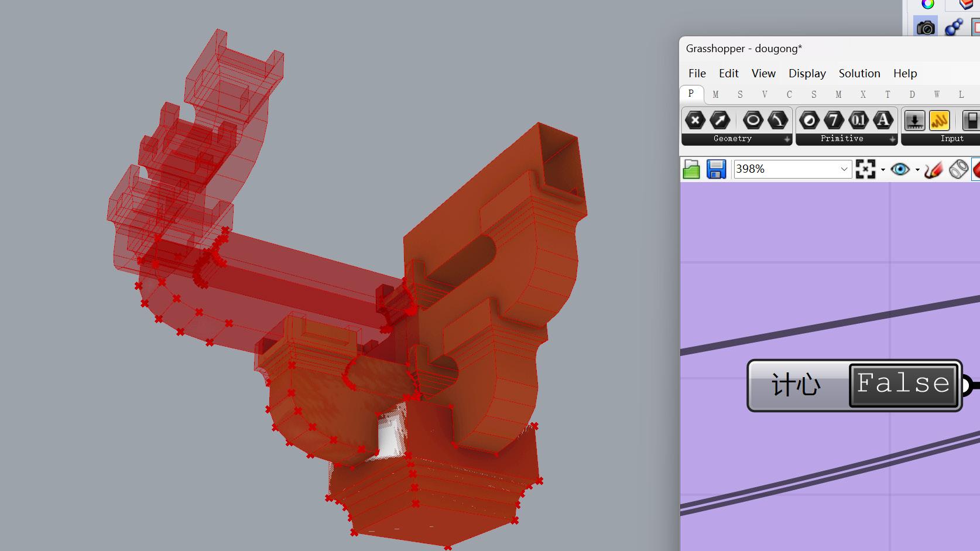Open the Solution menu in Grasshopper
The height and width of the screenshot is (551, 980).
(x=859, y=73)
